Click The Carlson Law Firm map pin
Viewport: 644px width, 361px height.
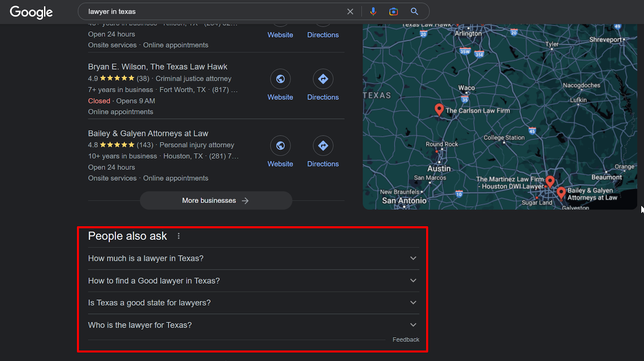coord(439,109)
